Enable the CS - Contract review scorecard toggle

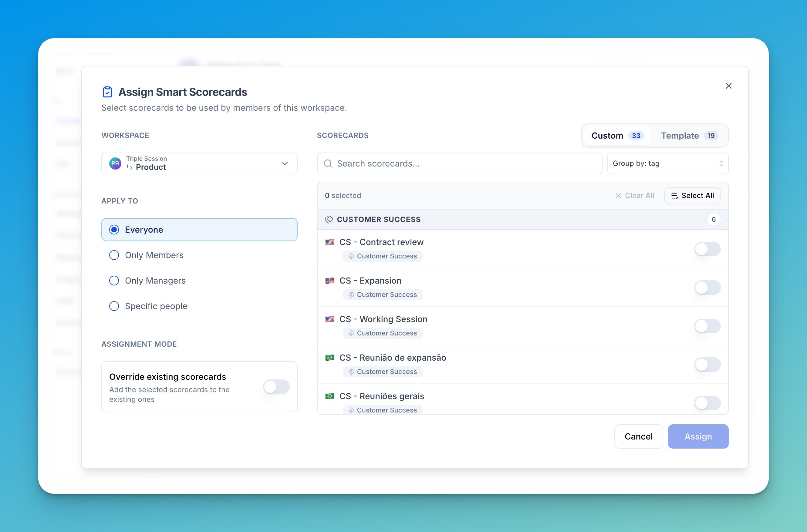tap(707, 249)
